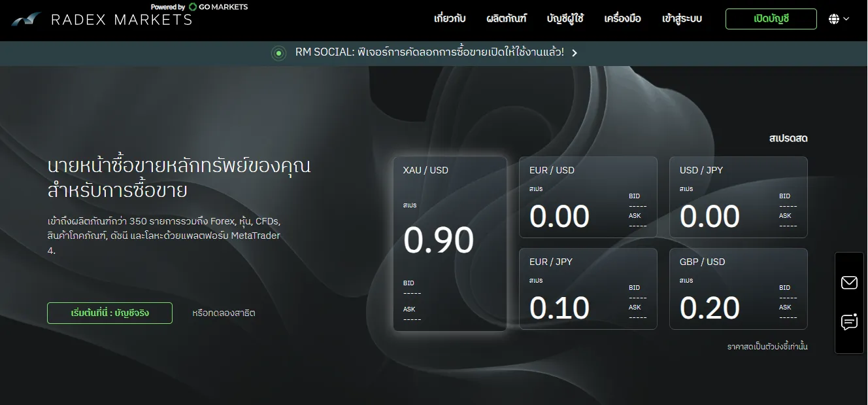Click the green RM SOCIAL indicator icon
Viewport: 868px width, 405px height.
point(279,53)
